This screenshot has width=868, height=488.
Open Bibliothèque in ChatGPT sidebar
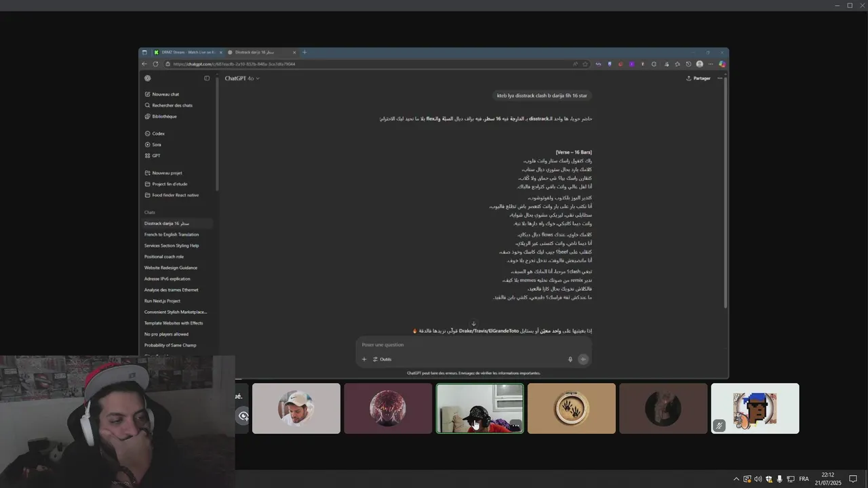click(161, 117)
